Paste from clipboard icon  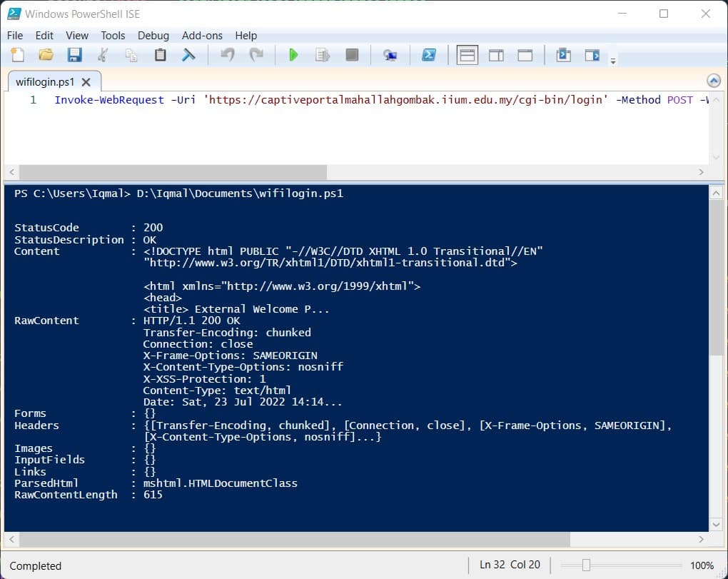tap(160, 55)
